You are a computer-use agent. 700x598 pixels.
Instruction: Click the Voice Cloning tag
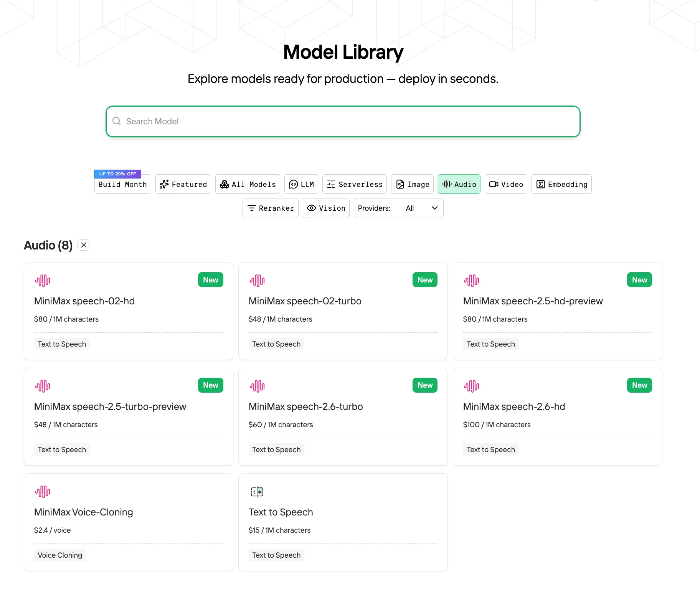point(60,555)
